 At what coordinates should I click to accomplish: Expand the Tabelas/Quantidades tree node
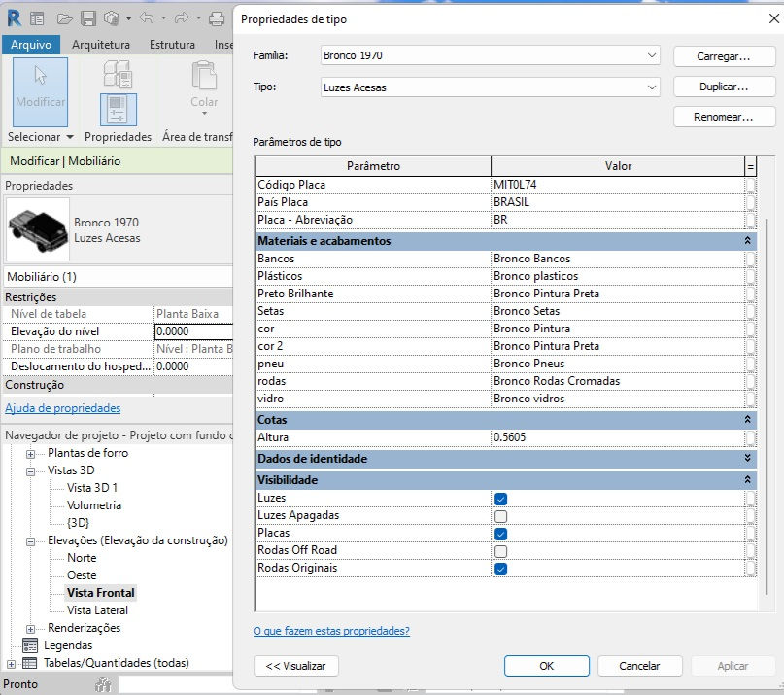pyautogui.click(x=11, y=664)
